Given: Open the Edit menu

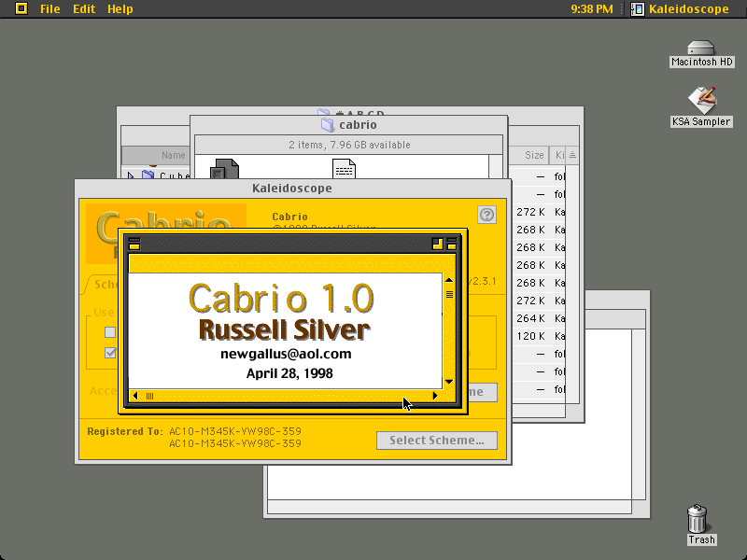Looking at the screenshot, I should click(84, 8).
